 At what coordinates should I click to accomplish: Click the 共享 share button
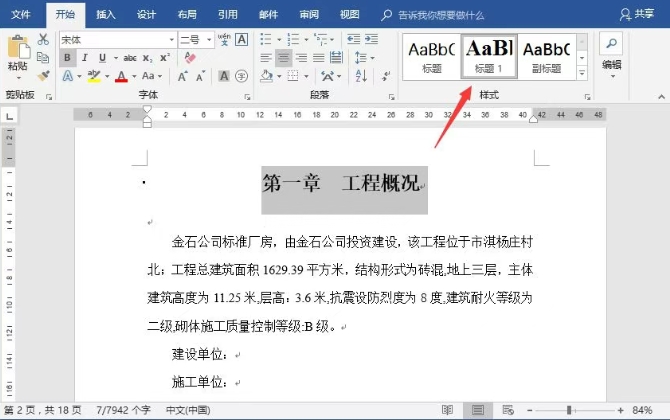646,14
